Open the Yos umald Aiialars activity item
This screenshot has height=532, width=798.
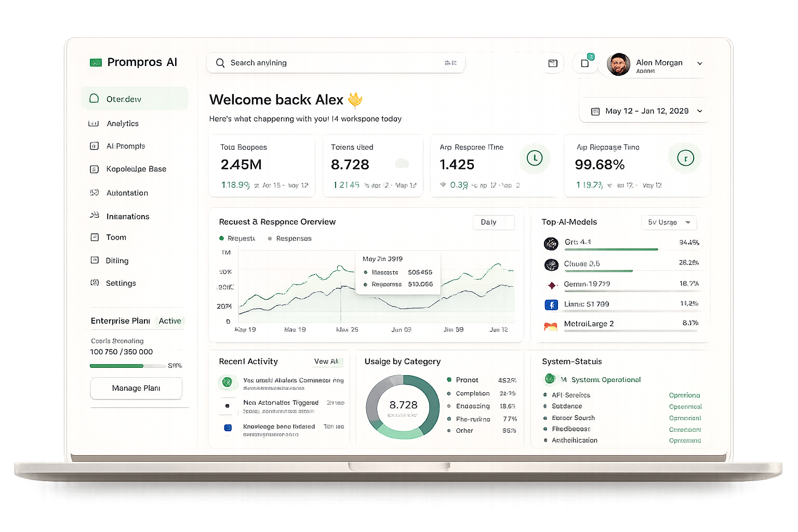[281, 383]
